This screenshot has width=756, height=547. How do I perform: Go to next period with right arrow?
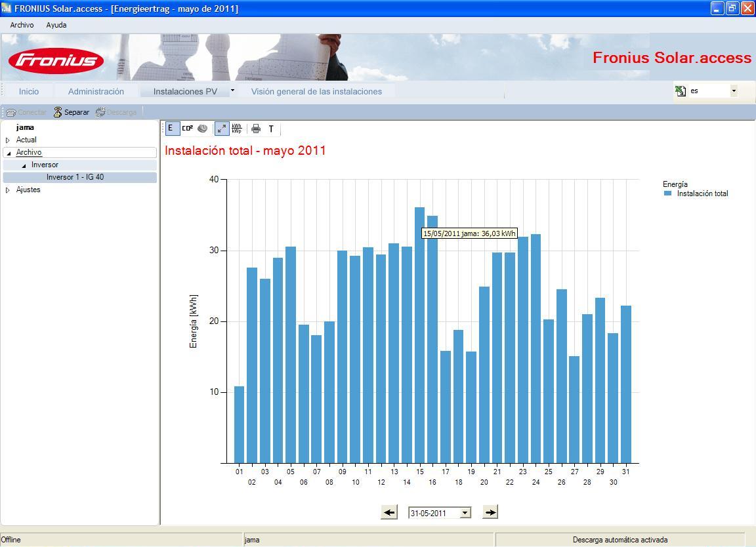pos(490,512)
